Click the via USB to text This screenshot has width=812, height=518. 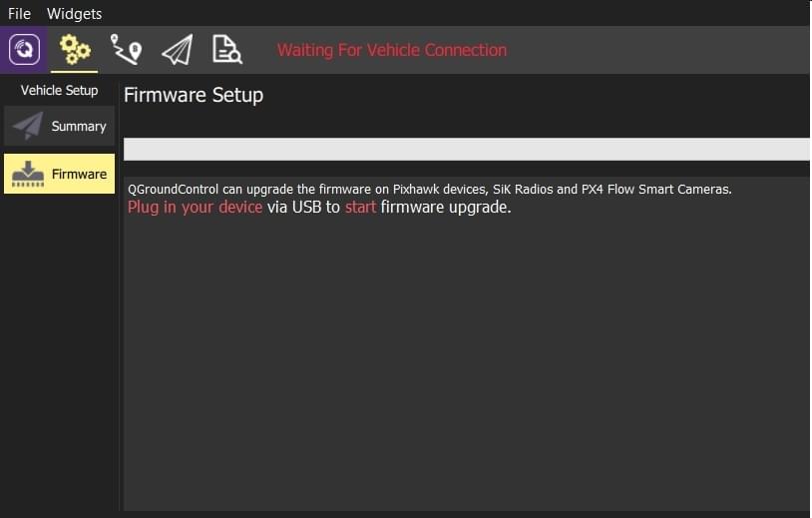tap(303, 208)
